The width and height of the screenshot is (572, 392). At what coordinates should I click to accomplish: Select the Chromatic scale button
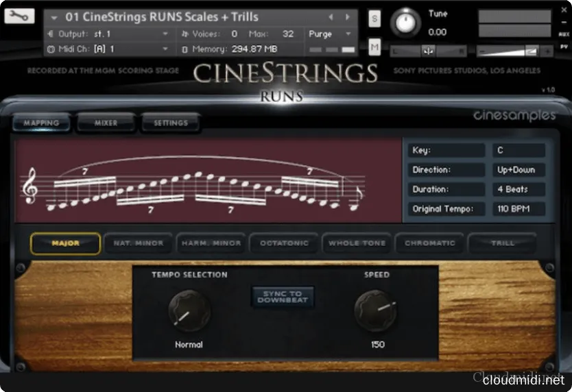430,243
